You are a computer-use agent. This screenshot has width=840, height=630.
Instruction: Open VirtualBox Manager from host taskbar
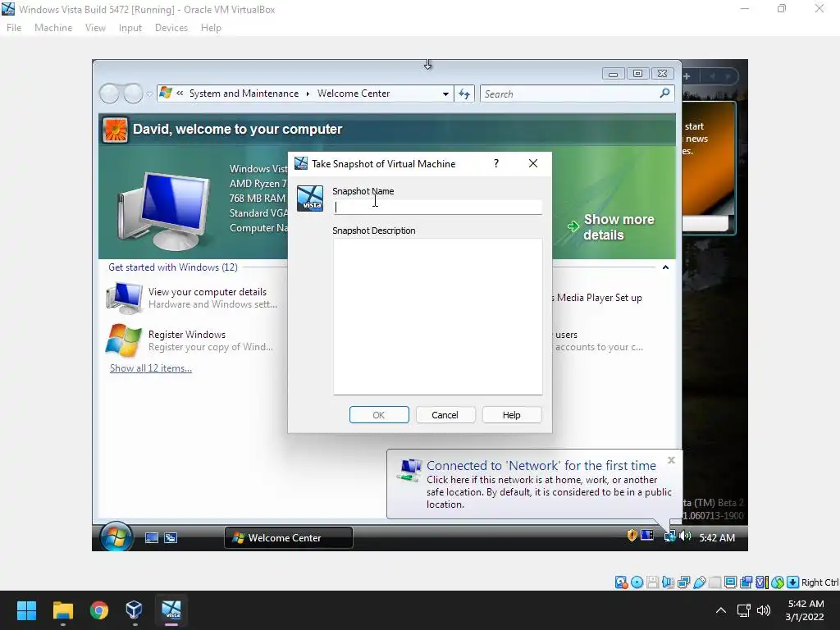coord(135,610)
